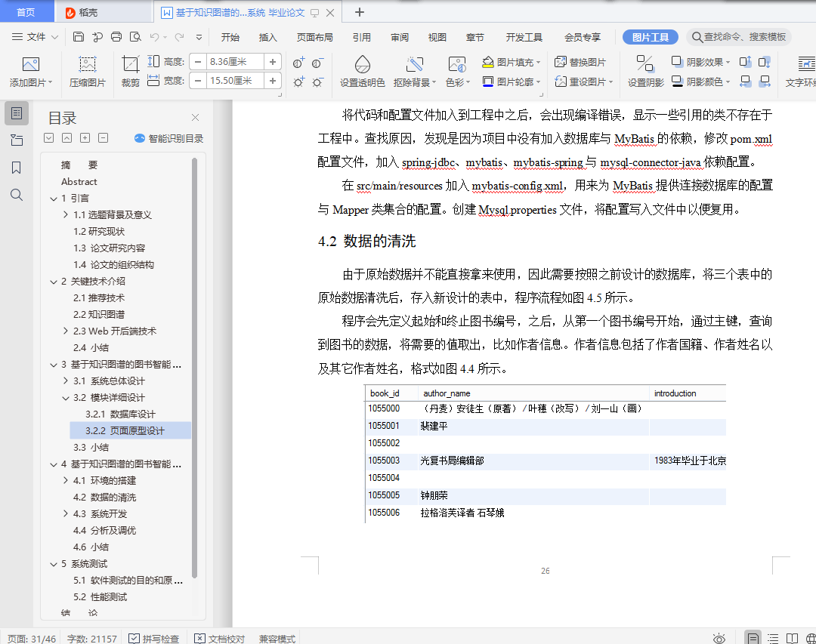Select '4.2 数据的清洗' in outline
Viewport: 816px width, 644px height.
104,498
